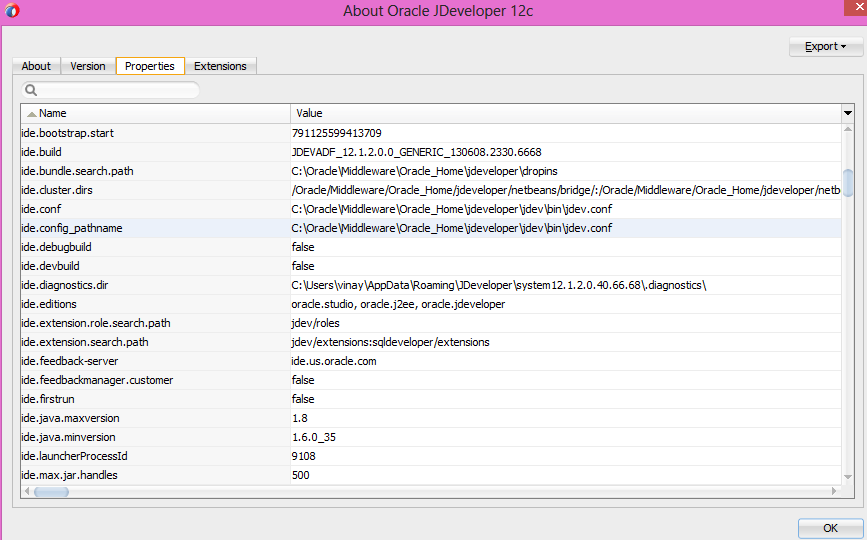Select the ide.bootstrap.start row

431,133
